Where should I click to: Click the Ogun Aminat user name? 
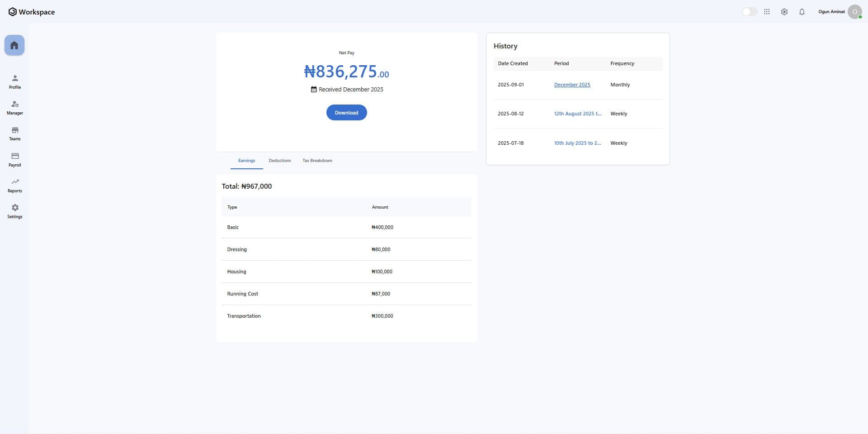tap(831, 12)
